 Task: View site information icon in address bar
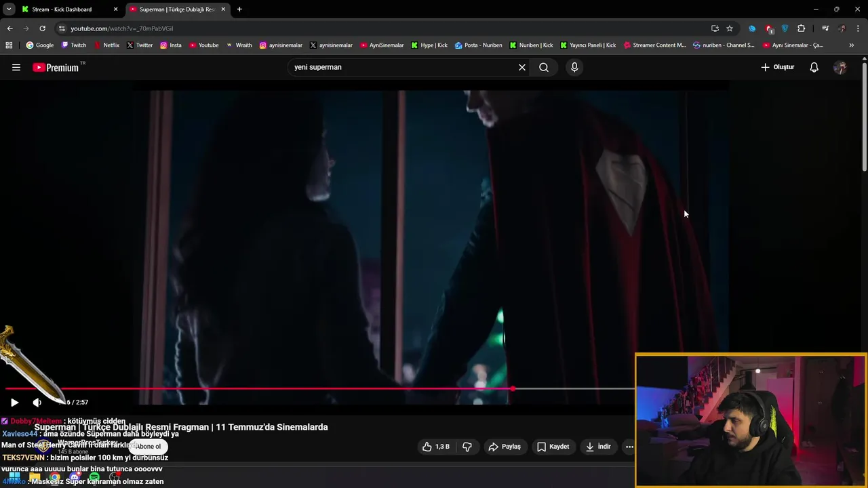[62, 28]
